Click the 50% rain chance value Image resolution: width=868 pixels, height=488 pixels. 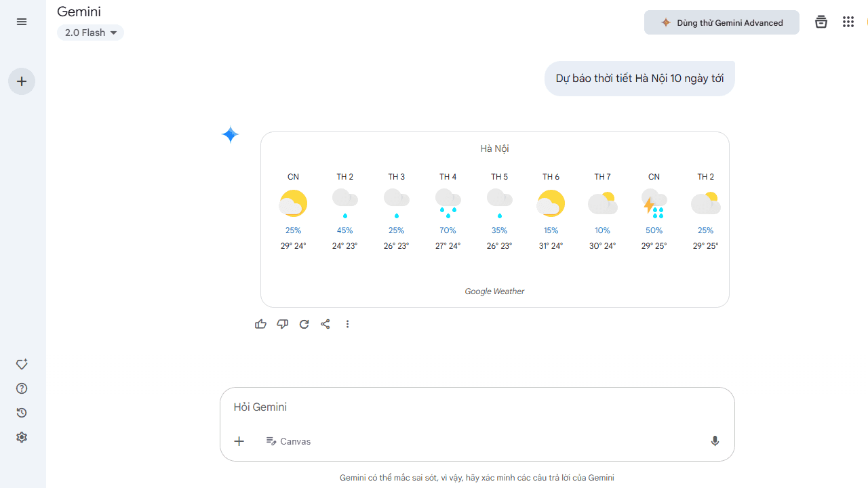654,230
